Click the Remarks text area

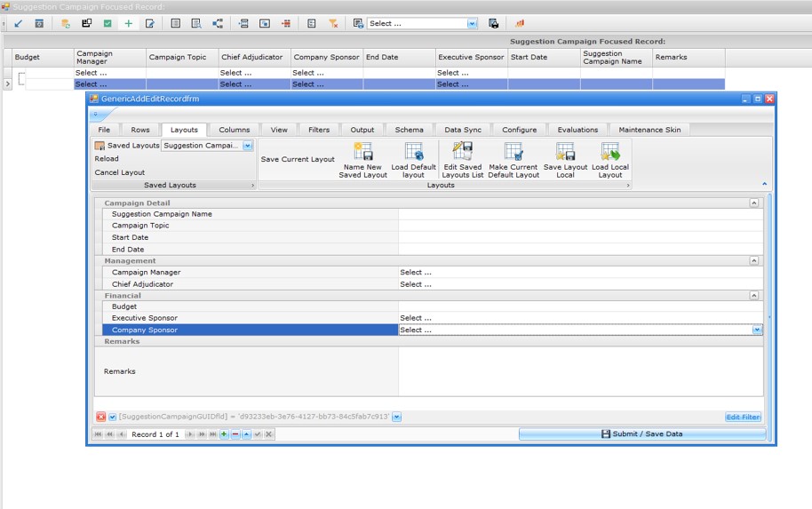pos(579,371)
